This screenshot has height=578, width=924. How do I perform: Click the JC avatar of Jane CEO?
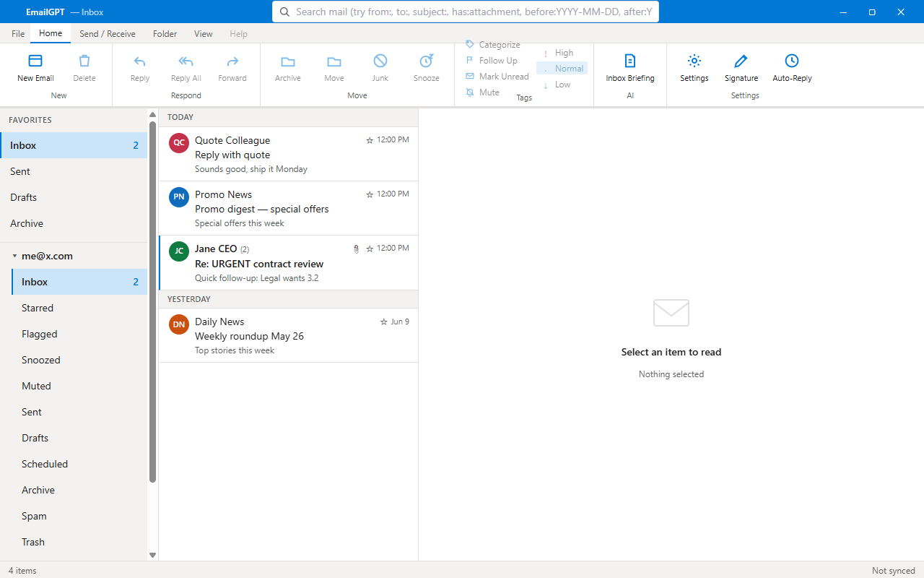[x=179, y=251]
